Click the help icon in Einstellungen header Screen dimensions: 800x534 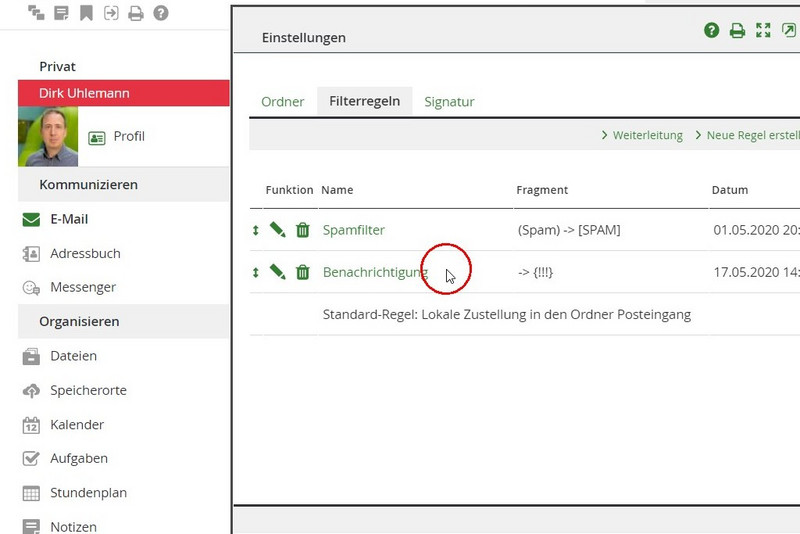tap(712, 31)
